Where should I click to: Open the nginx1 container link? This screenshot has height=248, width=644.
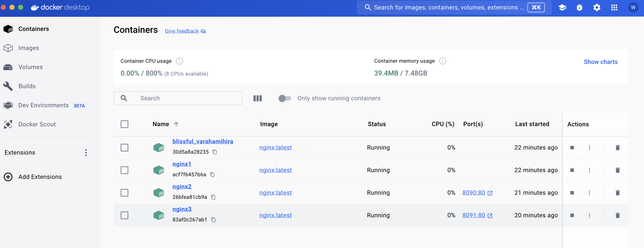point(182,164)
